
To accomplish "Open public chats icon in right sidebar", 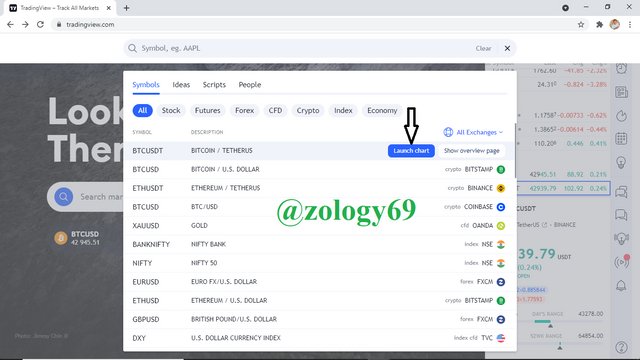I will [622, 191].
